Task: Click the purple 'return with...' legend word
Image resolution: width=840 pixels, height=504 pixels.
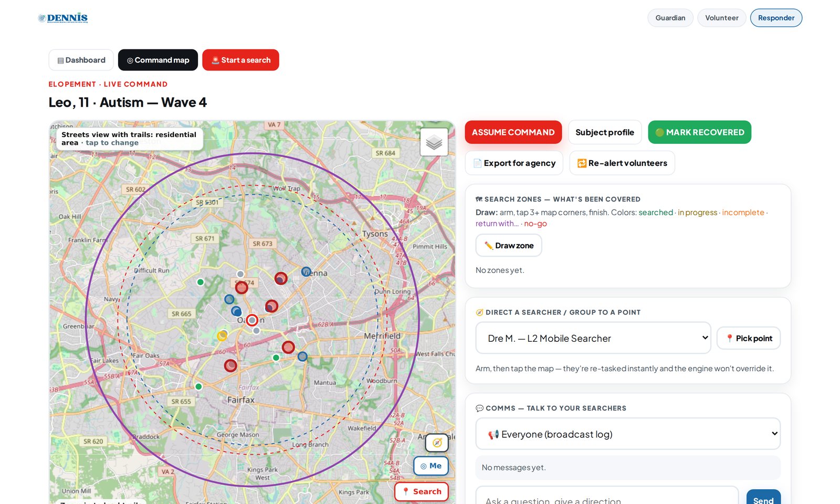Action: pos(497,223)
